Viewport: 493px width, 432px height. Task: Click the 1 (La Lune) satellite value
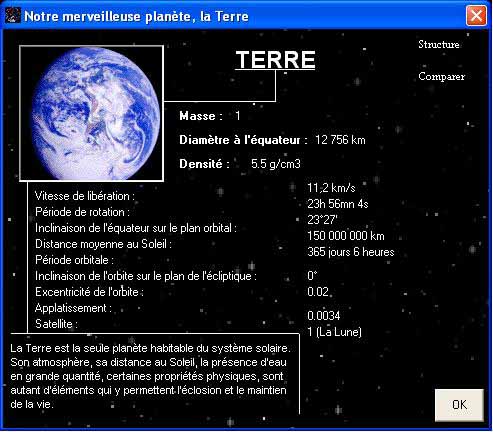pos(334,332)
